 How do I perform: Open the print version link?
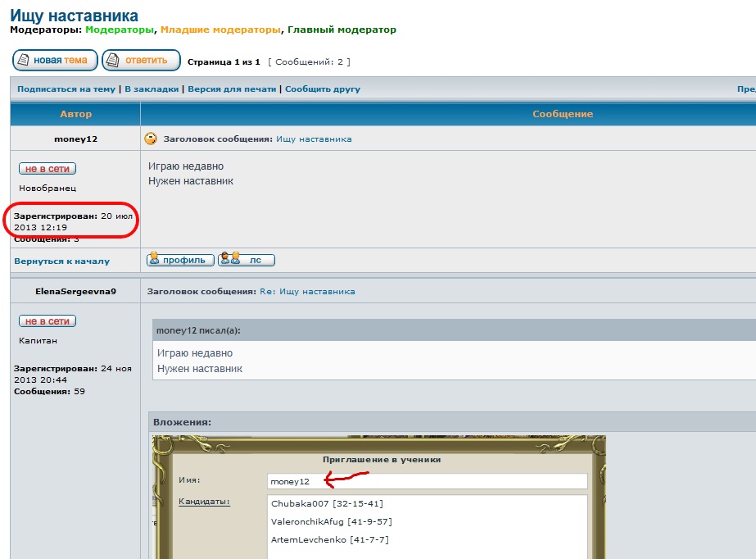click(233, 89)
